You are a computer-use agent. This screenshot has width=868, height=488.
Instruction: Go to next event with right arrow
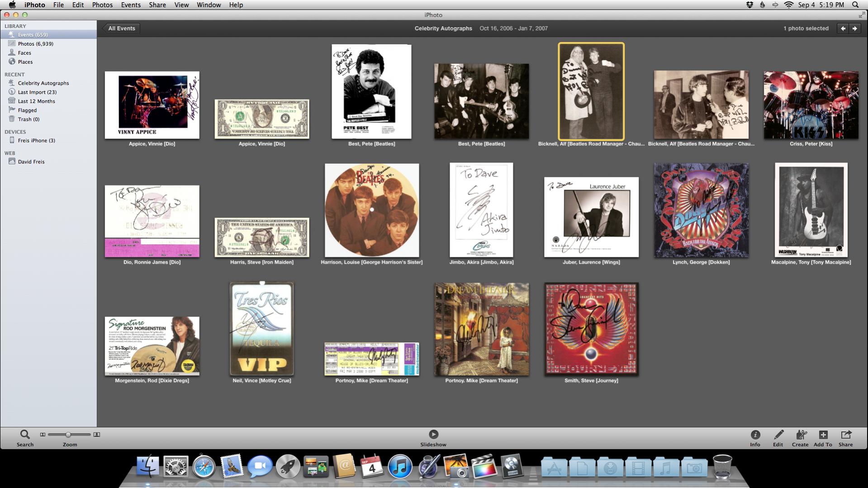click(854, 28)
